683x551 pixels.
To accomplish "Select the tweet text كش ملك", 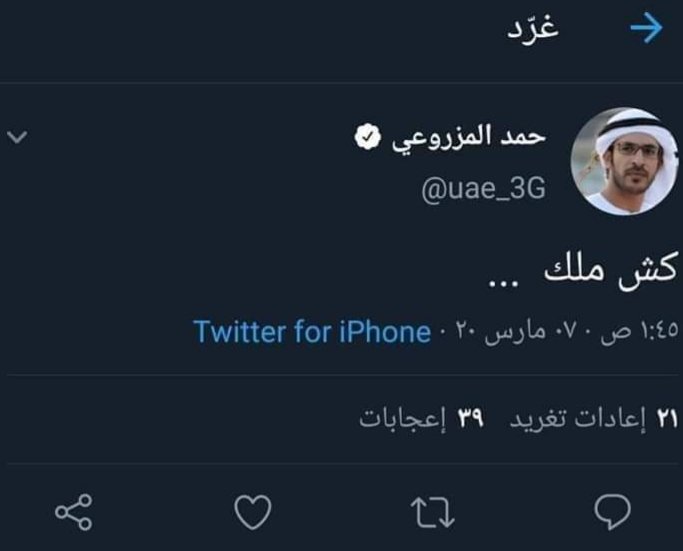I will point(611,269).
